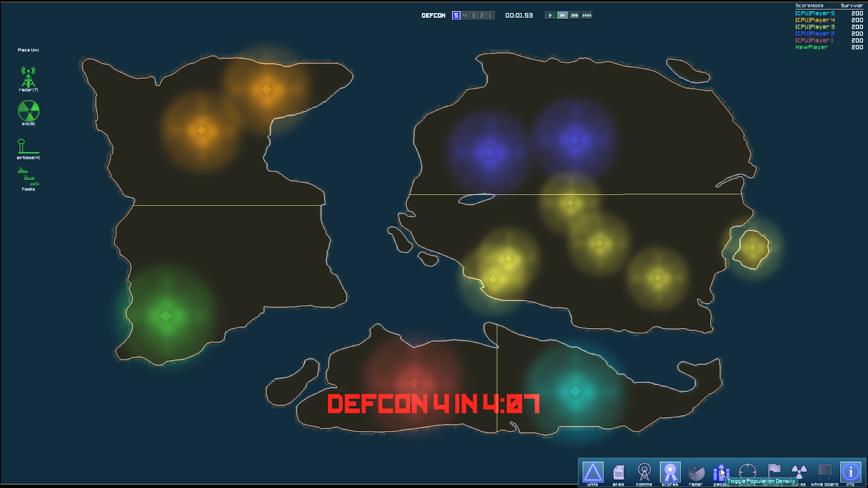The height and width of the screenshot is (488, 868).
Task: Click the red city marker on the map
Action: coord(414,383)
